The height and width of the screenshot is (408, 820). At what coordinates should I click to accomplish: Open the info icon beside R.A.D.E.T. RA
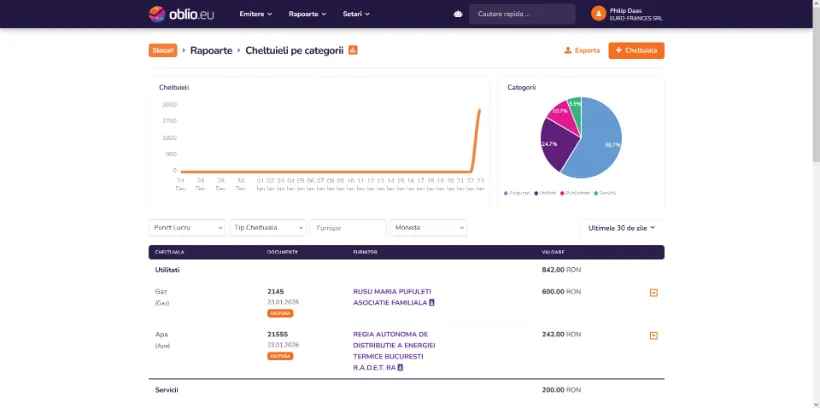coord(401,367)
